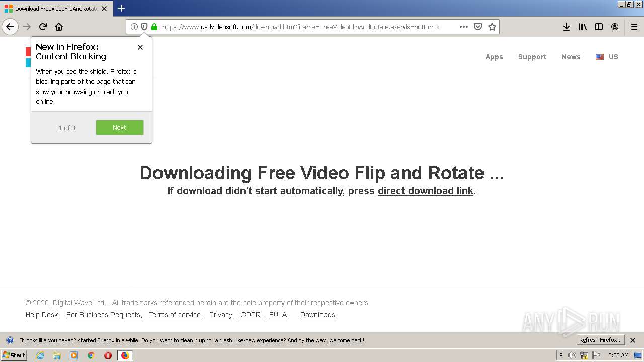Open For Business Requests link
644x362 pixels.
coord(104,315)
